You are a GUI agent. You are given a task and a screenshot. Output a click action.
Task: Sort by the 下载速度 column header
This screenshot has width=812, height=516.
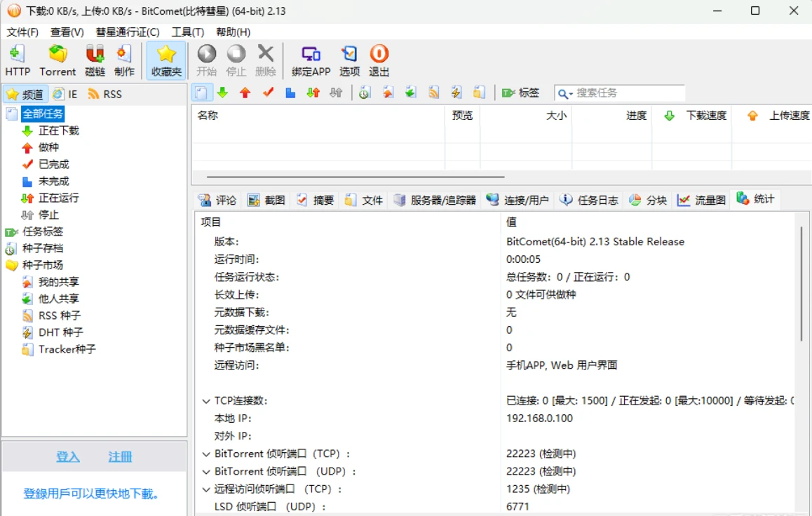pyautogui.click(x=692, y=116)
